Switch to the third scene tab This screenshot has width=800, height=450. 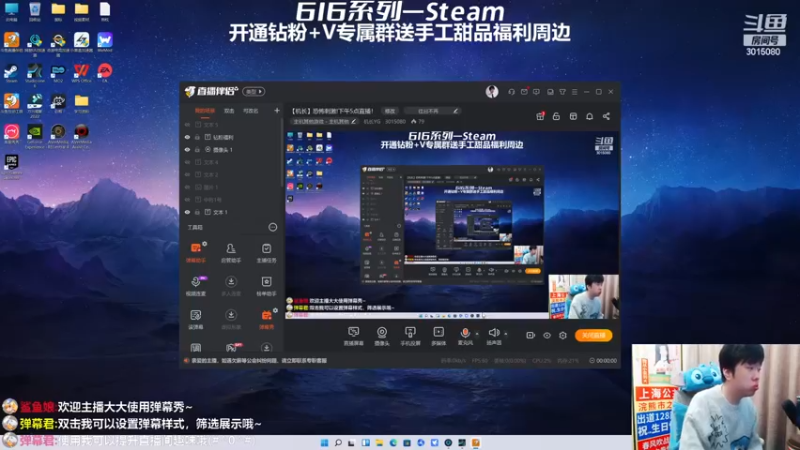pos(251,111)
